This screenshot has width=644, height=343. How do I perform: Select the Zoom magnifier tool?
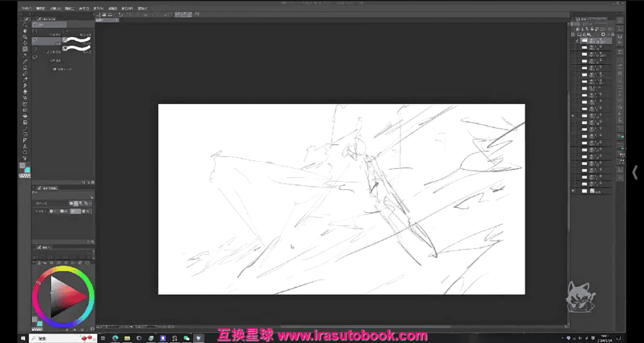[x=25, y=25]
